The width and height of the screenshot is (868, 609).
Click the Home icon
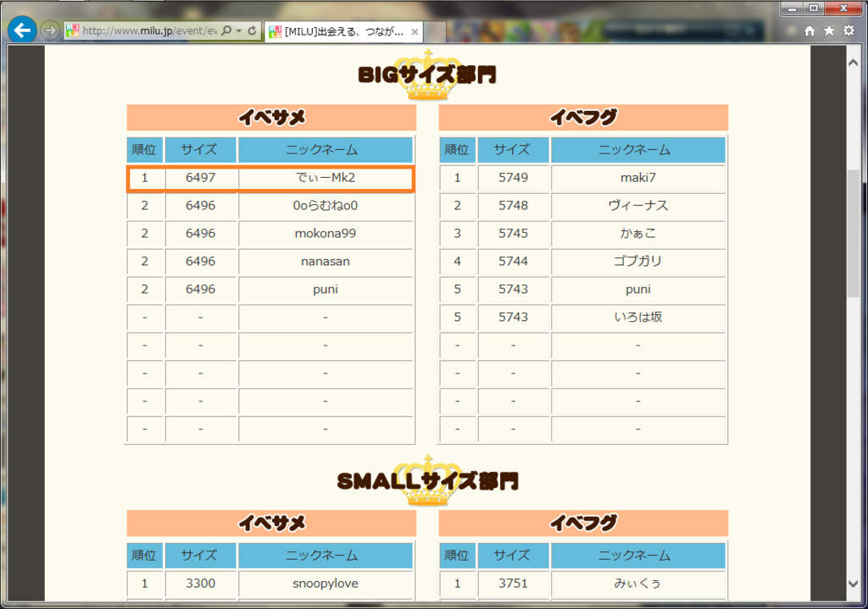810,30
